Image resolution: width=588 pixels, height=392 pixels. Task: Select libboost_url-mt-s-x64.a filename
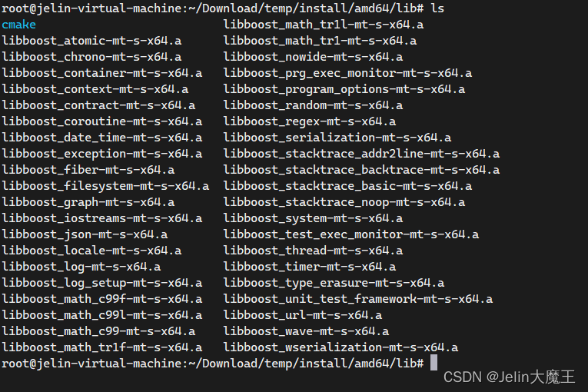click(303, 315)
